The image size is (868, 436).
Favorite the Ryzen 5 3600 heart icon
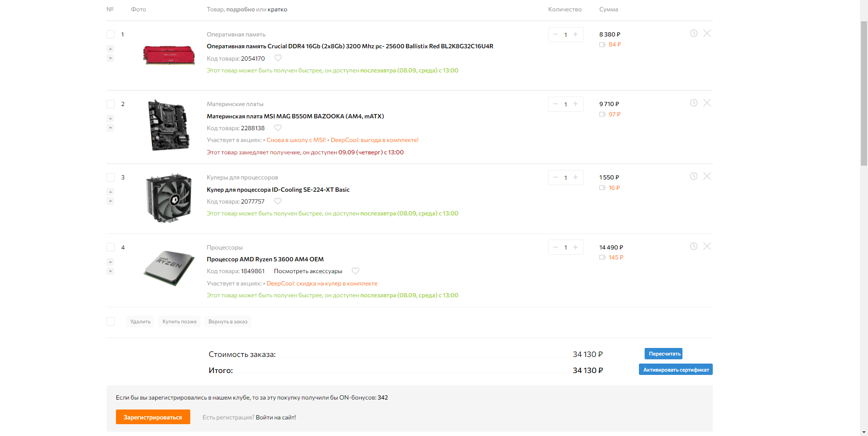pos(355,271)
